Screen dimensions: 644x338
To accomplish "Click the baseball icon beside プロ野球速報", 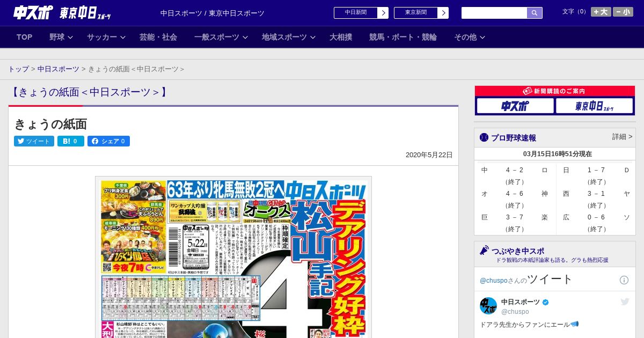I will (484, 137).
